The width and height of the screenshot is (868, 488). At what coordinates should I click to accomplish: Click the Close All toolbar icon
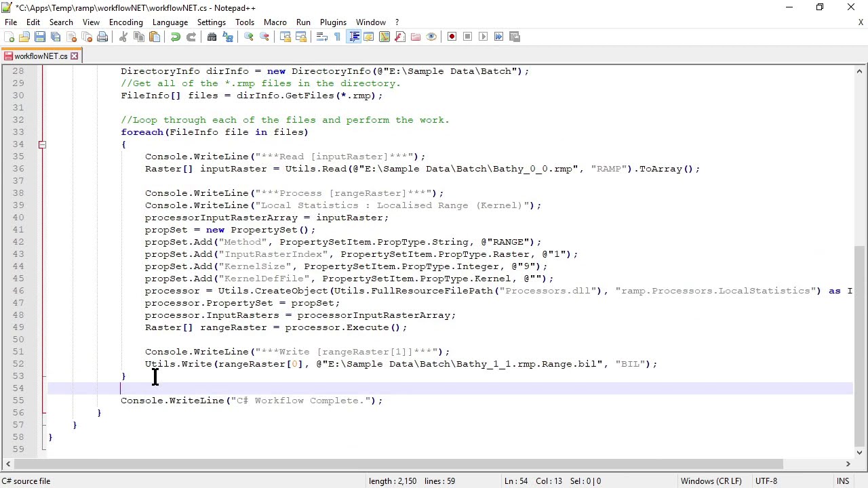(87, 37)
